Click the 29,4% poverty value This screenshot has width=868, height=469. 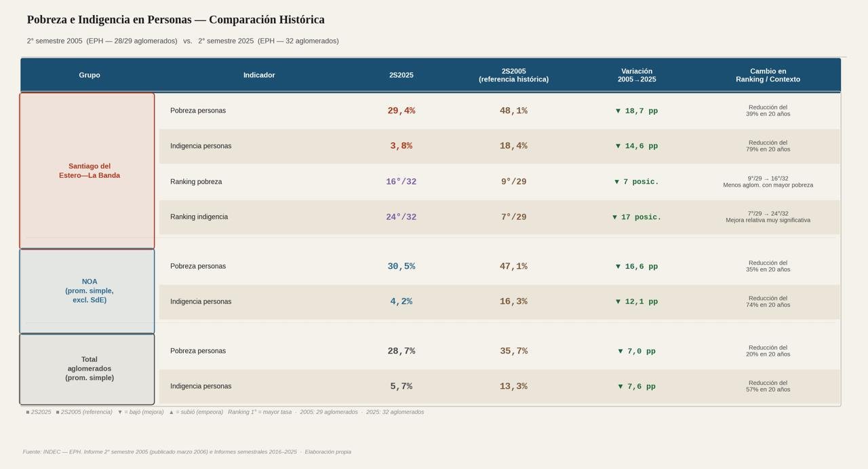(401, 111)
